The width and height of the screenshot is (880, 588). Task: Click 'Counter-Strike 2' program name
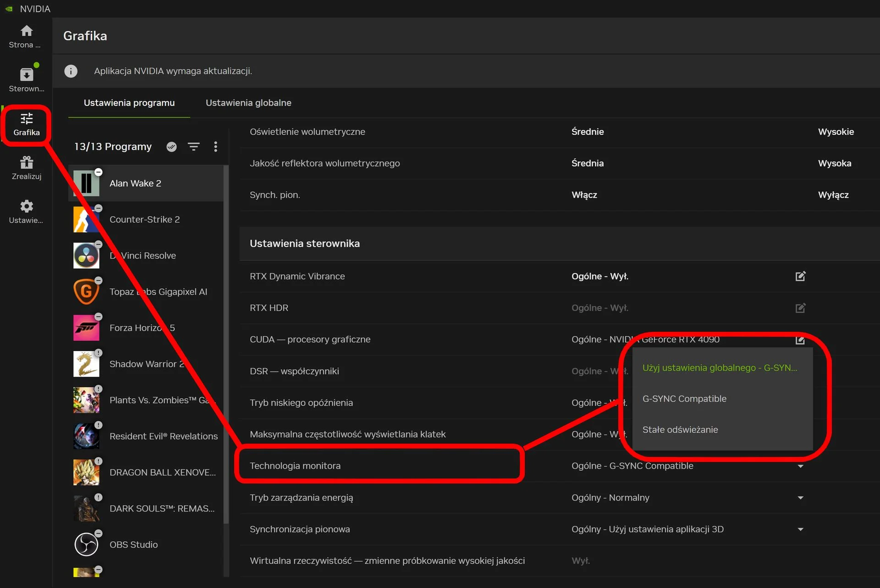click(x=144, y=220)
